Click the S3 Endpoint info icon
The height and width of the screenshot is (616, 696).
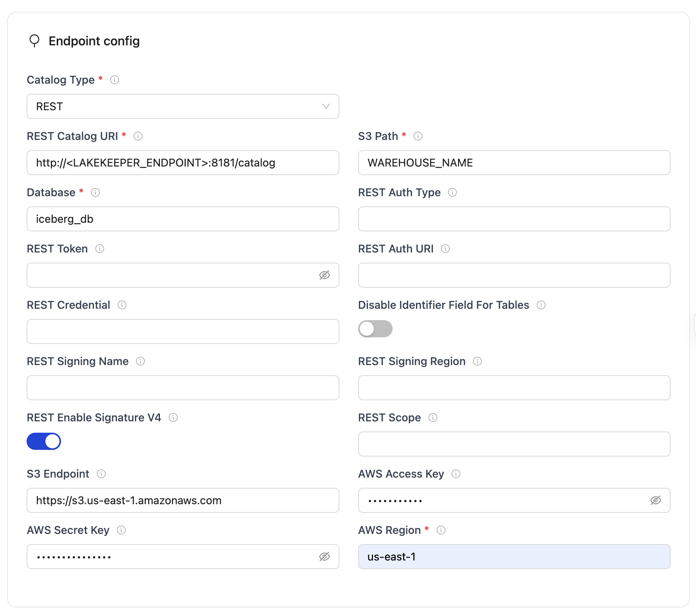[x=101, y=474]
